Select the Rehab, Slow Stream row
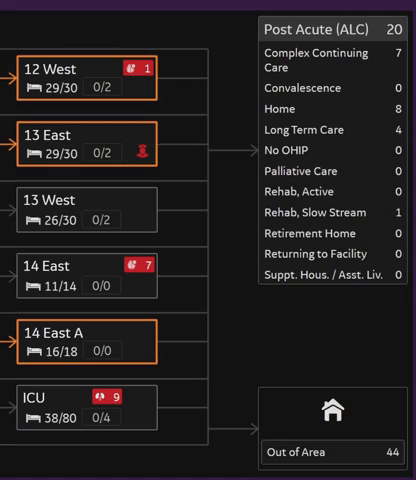This screenshot has height=480, width=416. pyautogui.click(x=333, y=212)
